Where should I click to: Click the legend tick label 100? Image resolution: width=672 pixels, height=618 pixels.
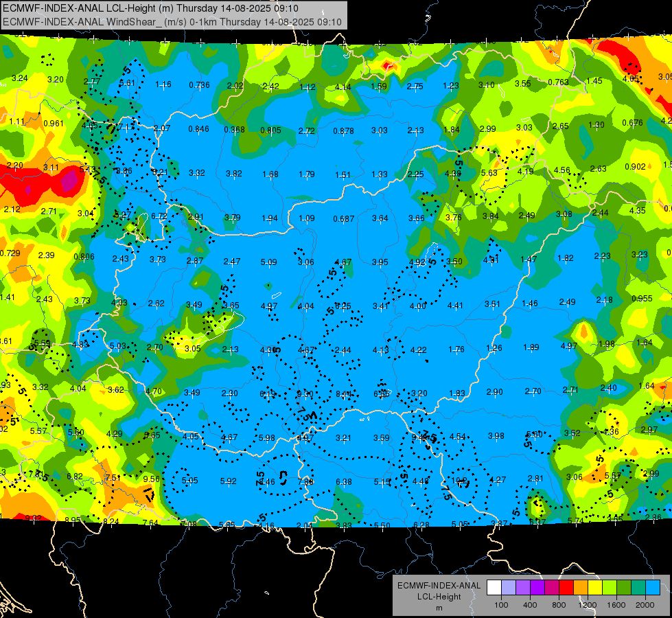pyautogui.click(x=501, y=605)
